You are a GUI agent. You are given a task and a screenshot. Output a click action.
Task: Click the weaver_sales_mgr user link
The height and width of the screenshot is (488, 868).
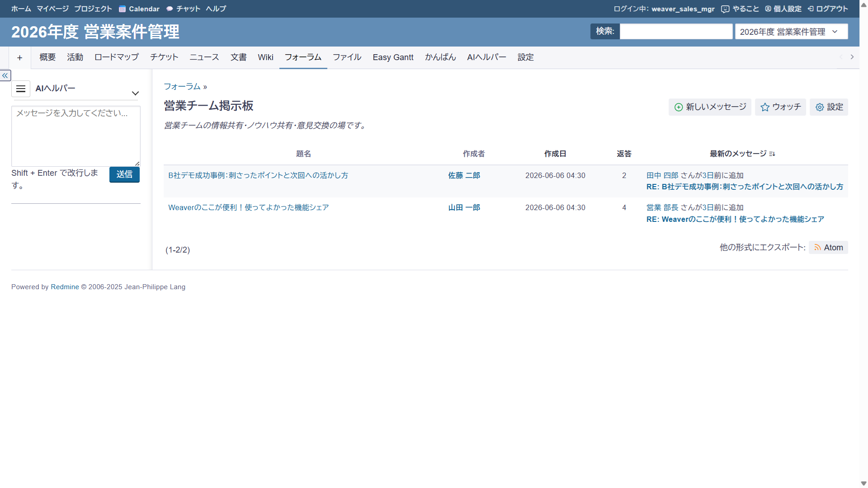pos(683,9)
